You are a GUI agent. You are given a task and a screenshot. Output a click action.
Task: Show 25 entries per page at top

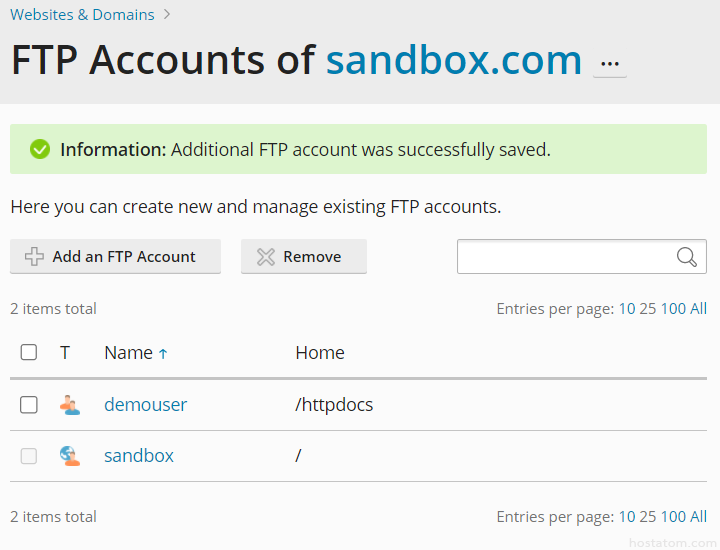[647, 309]
